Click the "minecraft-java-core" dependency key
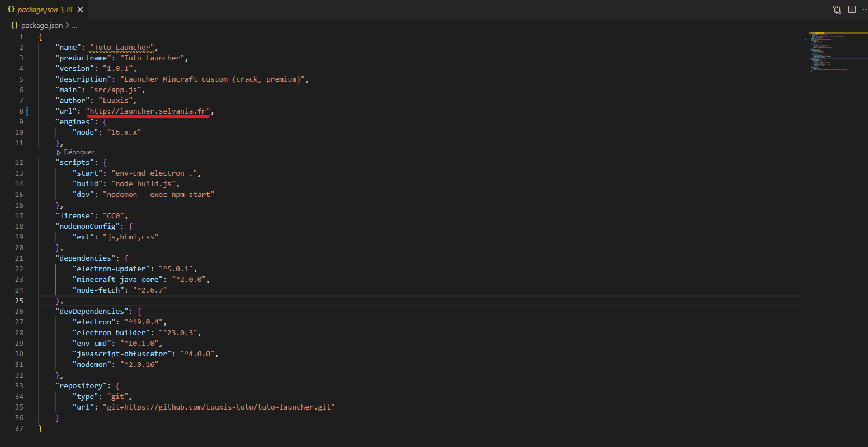 point(117,280)
